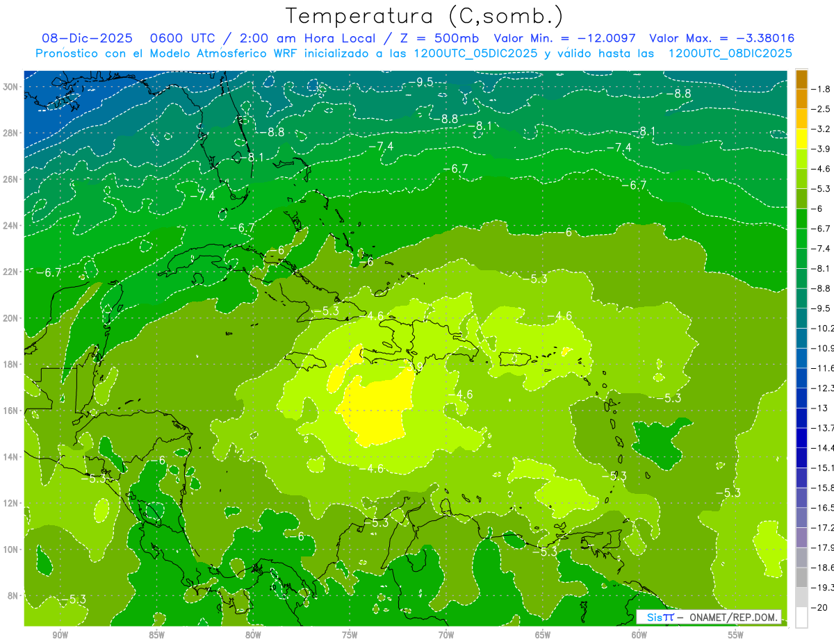The image size is (834, 644).
Task: Click the top orange-brown color bar segment above -1.8
Action: tap(801, 79)
